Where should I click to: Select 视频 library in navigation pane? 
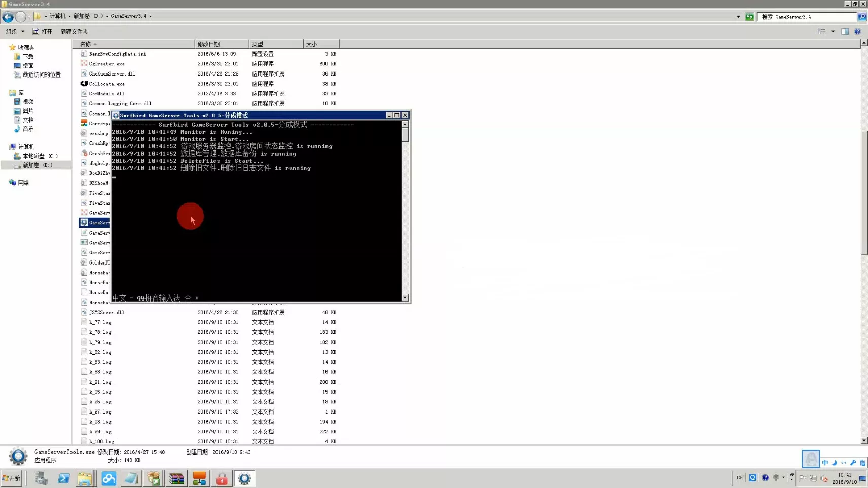point(28,101)
